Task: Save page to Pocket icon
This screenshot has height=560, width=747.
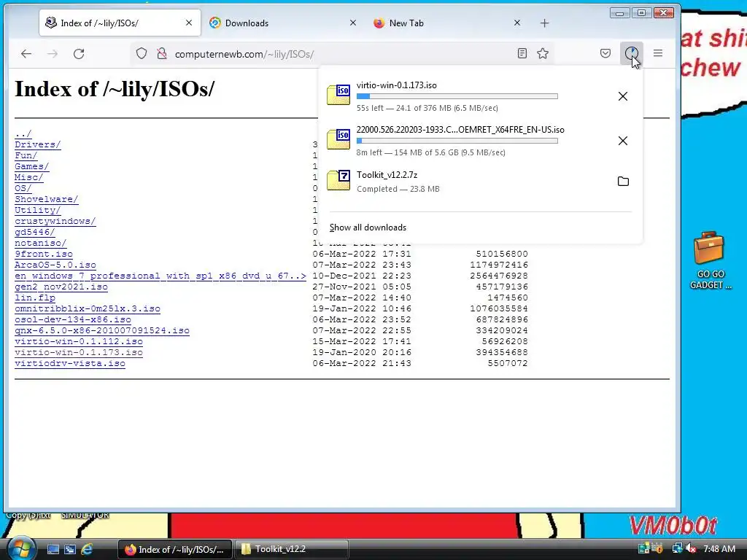Action: click(x=605, y=53)
